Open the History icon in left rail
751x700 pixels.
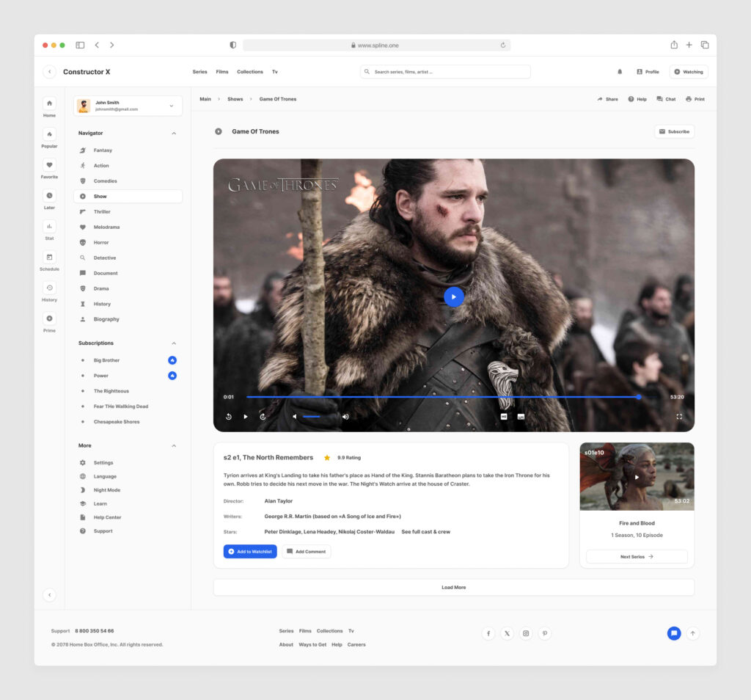pyautogui.click(x=49, y=288)
